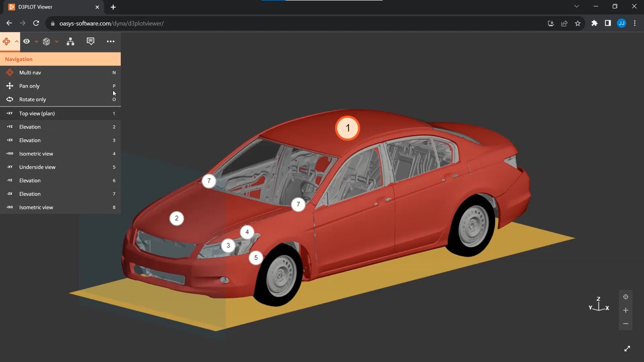
Task: Select Pan only navigation mode
Action: pyautogui.click(x=60, y=86)
